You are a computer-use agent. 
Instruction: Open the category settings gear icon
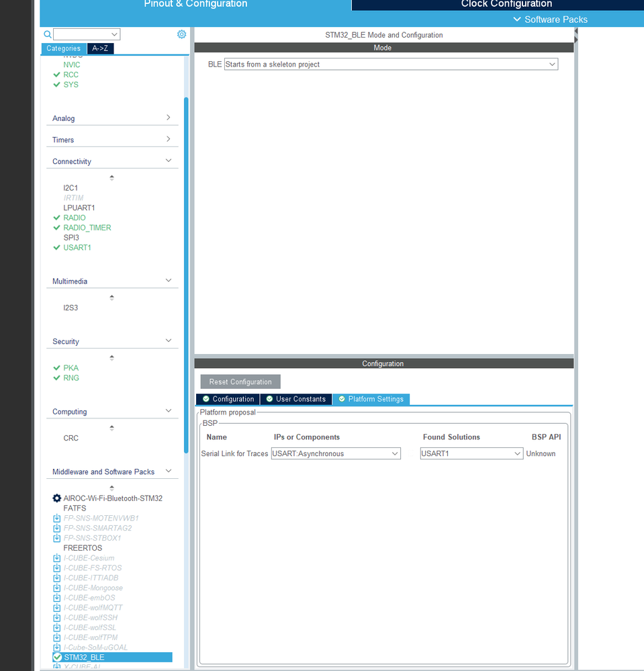click(181, 34)
